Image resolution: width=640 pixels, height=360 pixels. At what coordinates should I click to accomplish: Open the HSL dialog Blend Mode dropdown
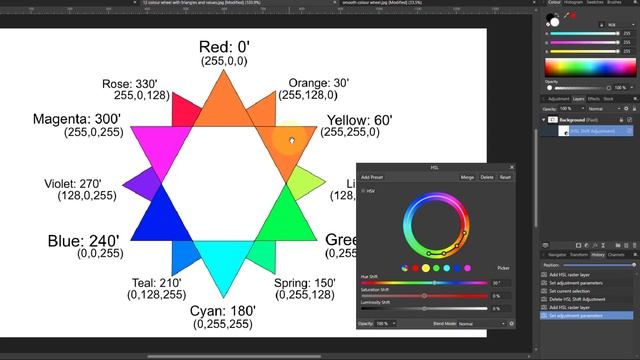(x=482, y=323)
